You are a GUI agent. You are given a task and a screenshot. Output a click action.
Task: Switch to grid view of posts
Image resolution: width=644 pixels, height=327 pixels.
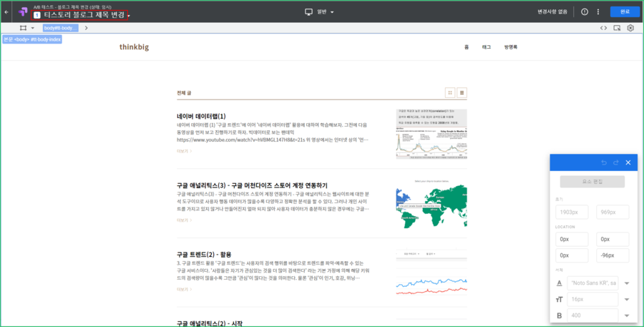(x=450, y=93)
